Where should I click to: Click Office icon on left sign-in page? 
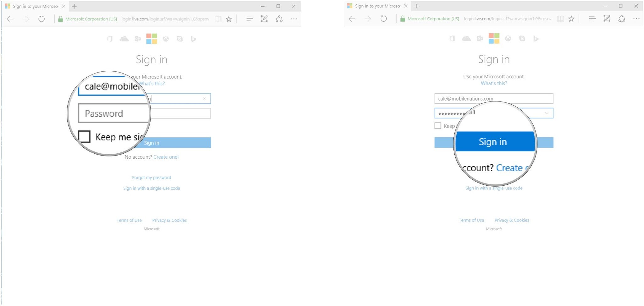pyautogui.click(x=110, y=39)
